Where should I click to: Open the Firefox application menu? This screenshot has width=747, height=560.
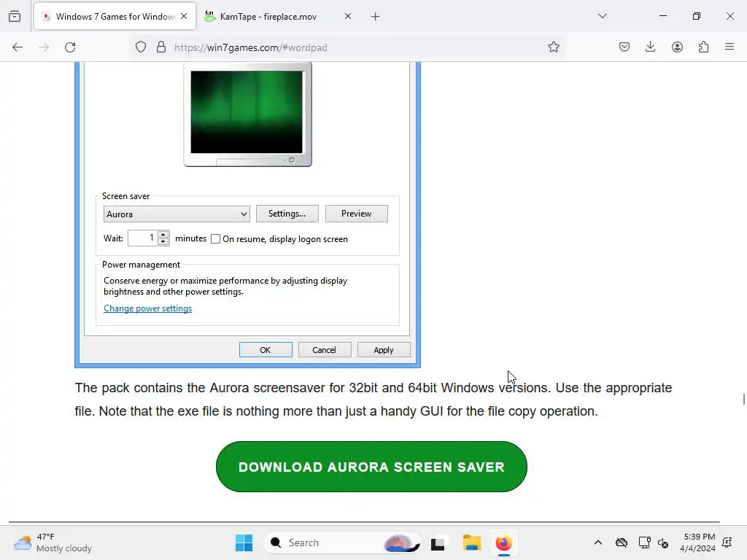click(x=729, y=47)
